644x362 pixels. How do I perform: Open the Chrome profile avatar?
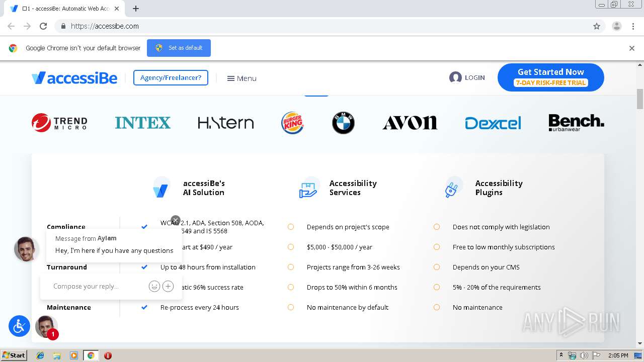pyautogui.click(x=616, y=26)
